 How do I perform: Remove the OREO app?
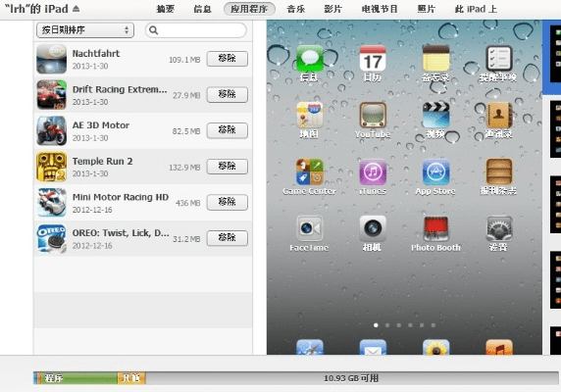click(228, 238)
